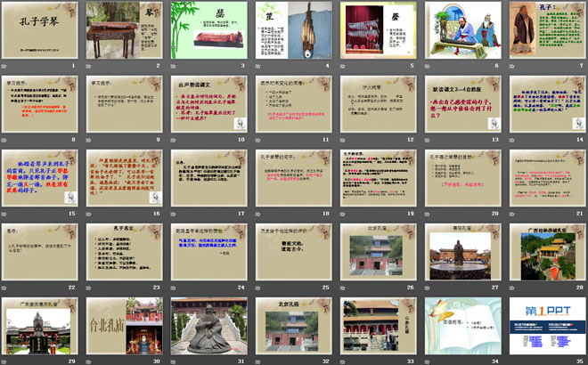
Task: Select slide 20 thumbnail
Action: coord(463,178)
